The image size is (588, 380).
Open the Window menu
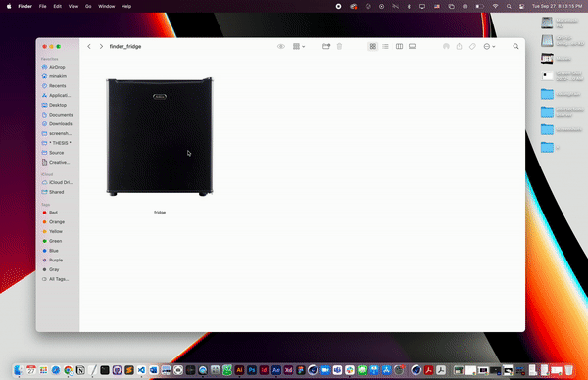point(107,6)
